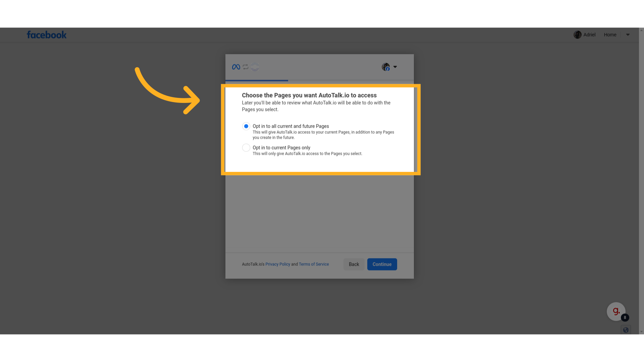644x362 pixels.
Task: Go to Home in the top bar
Action: coord(610,35)
